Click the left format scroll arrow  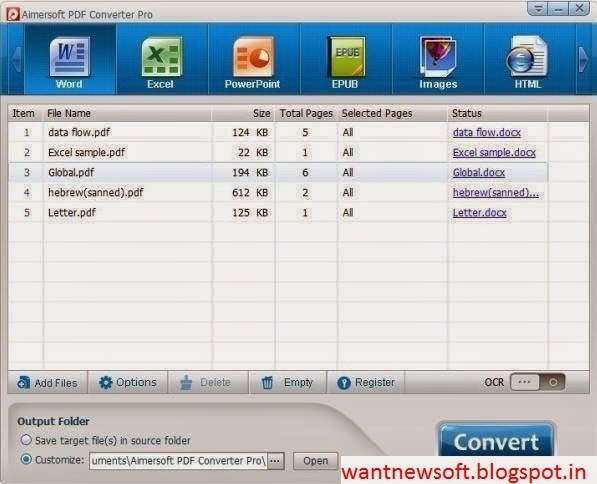click(x=16, y=59)
